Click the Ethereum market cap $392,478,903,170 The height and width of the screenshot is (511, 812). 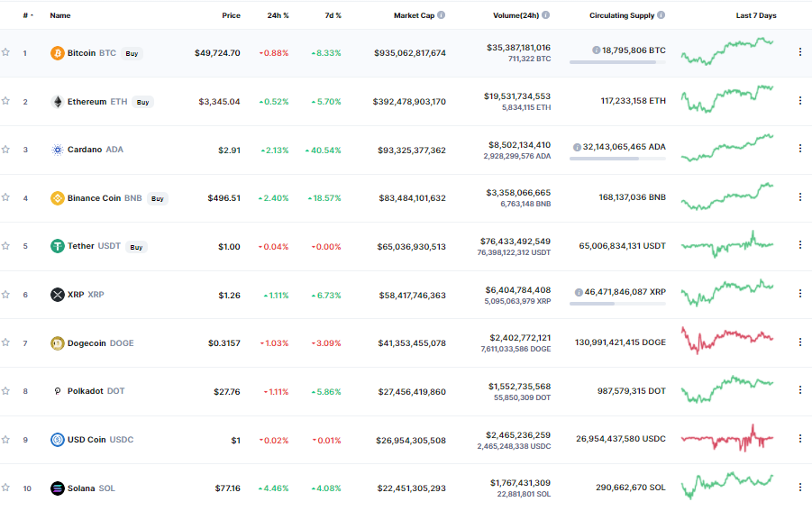click(x=409, y=102)
